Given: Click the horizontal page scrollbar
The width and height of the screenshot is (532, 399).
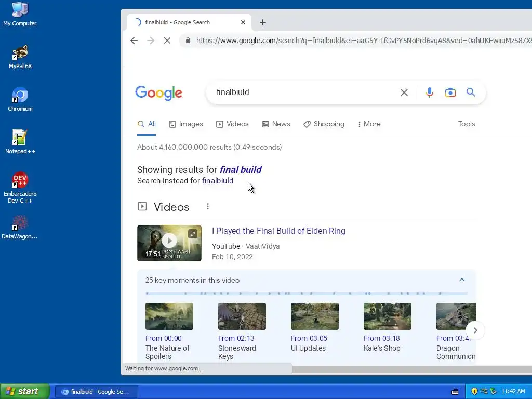Looking at the screenshot, I should pyautogui.click(x=412, y=369).
